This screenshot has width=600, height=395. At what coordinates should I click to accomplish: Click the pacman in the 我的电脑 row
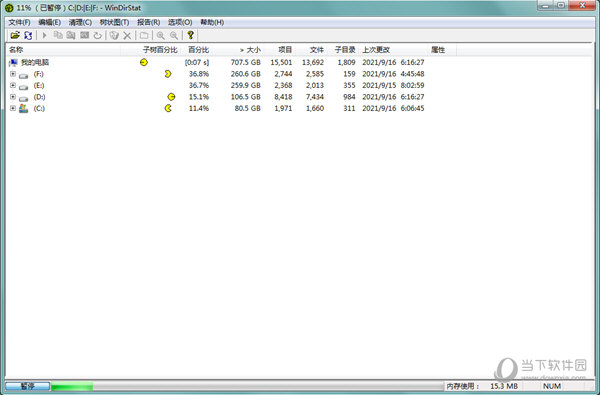144,62
